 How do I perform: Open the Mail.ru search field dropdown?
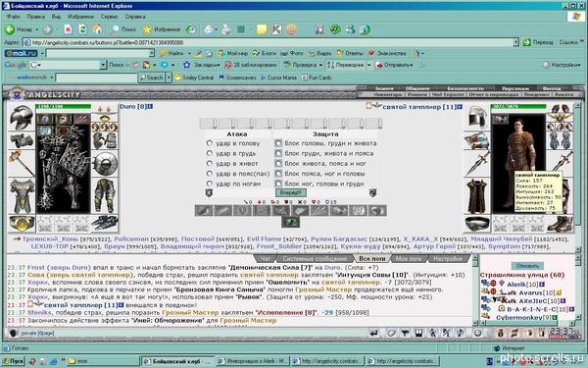(152, 53)
